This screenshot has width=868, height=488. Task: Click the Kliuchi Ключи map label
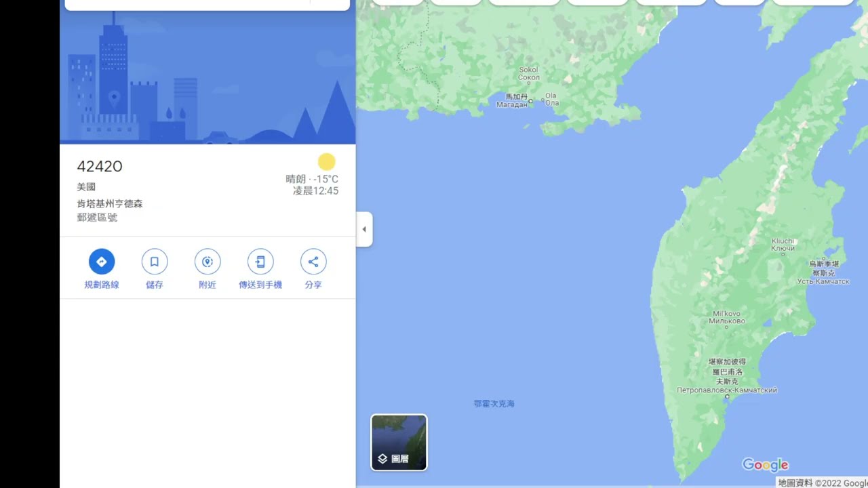[783, 245]
